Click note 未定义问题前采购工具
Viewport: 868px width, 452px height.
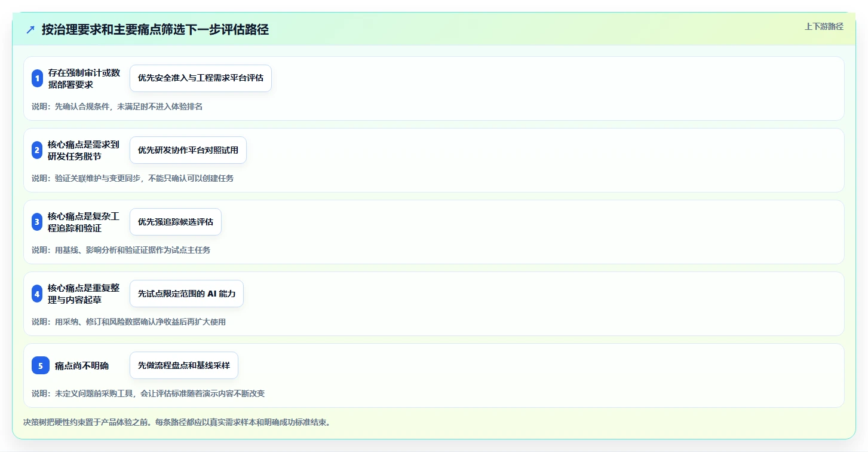click(94, 393)
